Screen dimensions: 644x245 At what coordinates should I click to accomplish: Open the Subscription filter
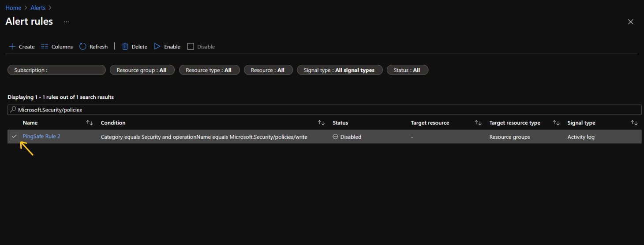pos(56,70)
